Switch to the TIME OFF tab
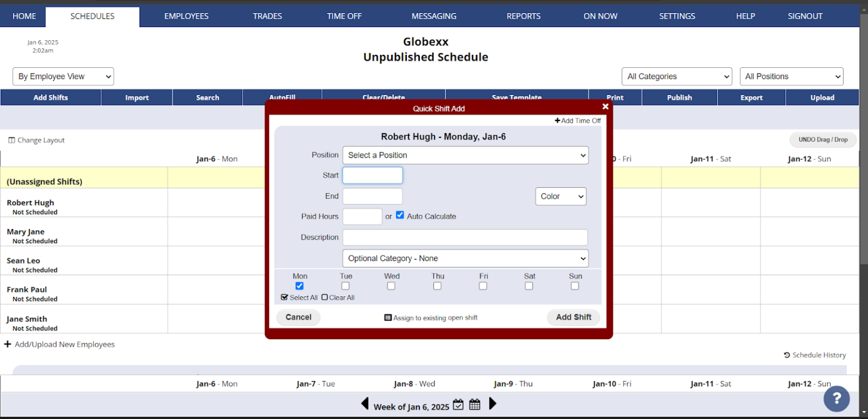The image size is (868, 419). click(x=344, y=16)
